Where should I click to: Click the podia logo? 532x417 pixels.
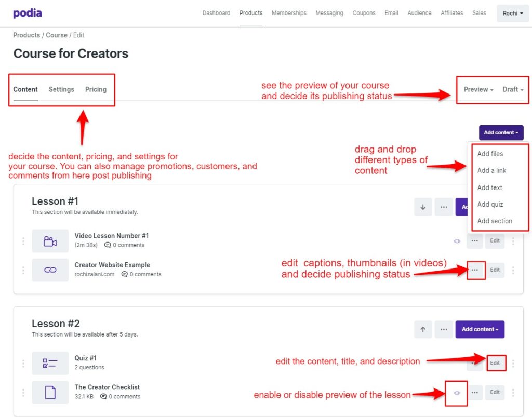(x=28, y=13)
